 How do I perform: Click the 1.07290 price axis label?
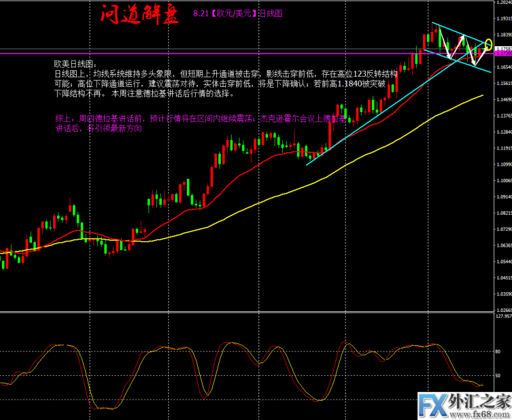click(x=504, y=229)
